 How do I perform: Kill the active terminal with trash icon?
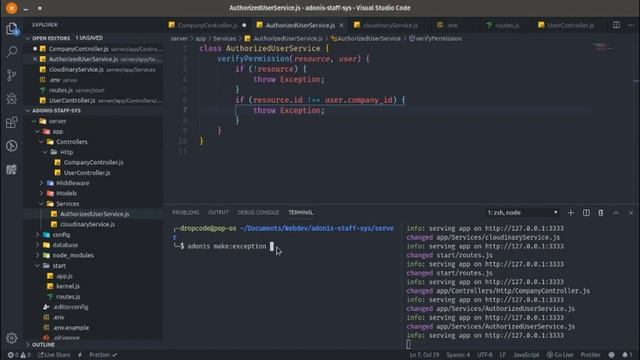pos(601,213)
